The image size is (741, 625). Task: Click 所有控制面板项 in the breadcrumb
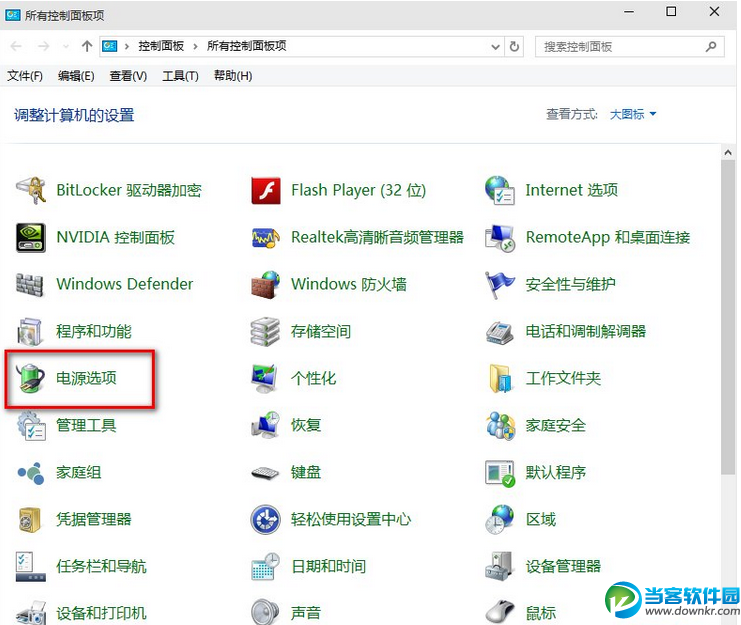click(246, 46)
